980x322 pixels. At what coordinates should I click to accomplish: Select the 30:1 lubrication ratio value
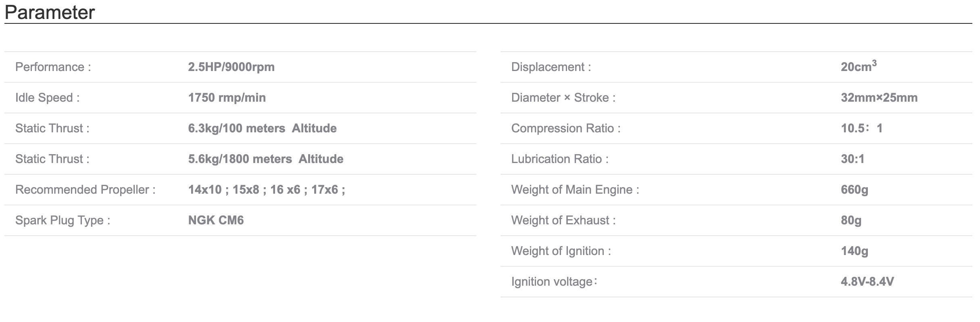point(852,159)
